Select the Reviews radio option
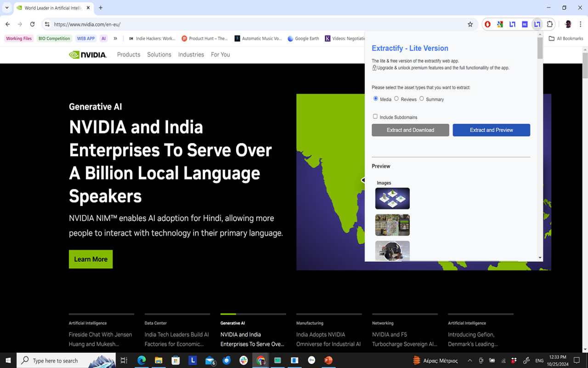The height and width of the screenshot is (368, 588). (x=396, y=98)
